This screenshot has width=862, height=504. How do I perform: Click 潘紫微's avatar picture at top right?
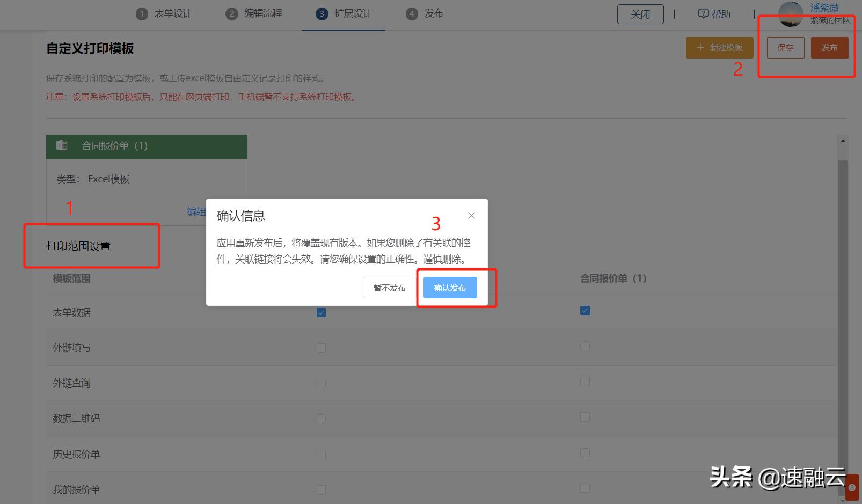(791, 14)
